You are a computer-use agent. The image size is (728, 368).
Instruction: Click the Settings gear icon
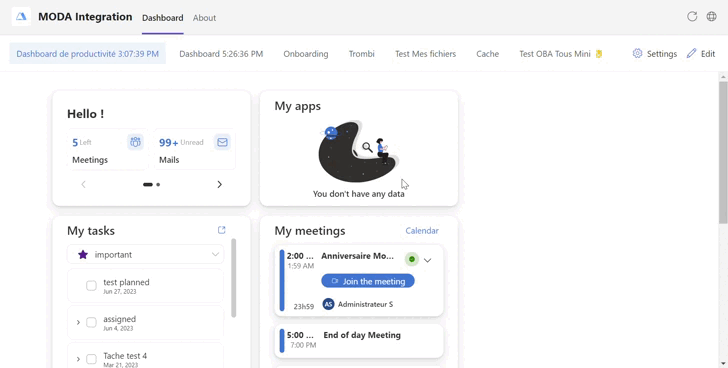pyautogui.click(x=637, y=53)
